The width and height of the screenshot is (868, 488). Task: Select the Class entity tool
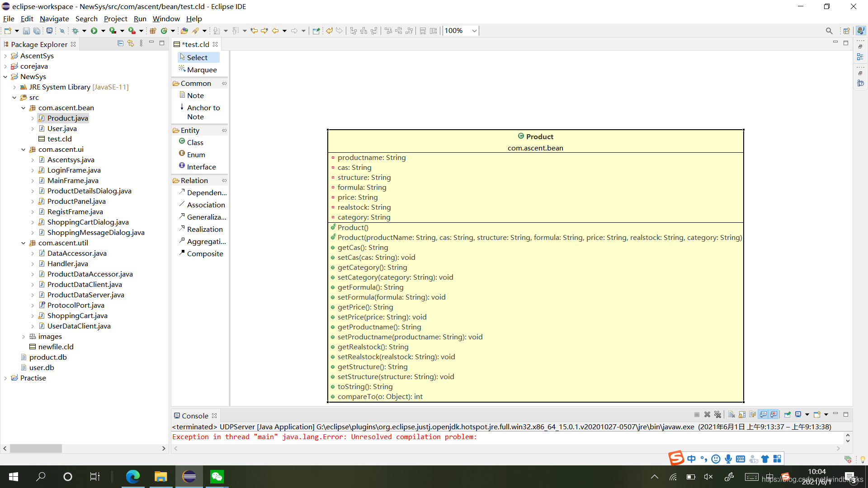coord(195,142)
